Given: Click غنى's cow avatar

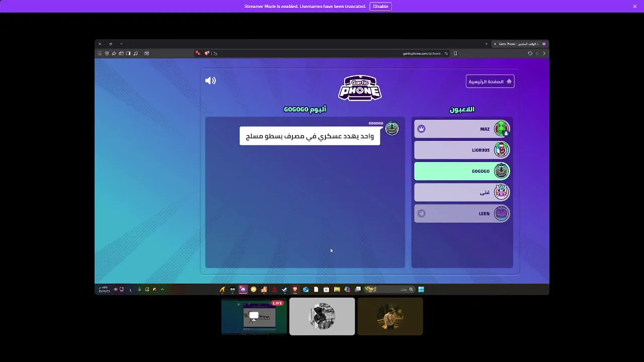Looking at the screenshot, I should point(501,192).
